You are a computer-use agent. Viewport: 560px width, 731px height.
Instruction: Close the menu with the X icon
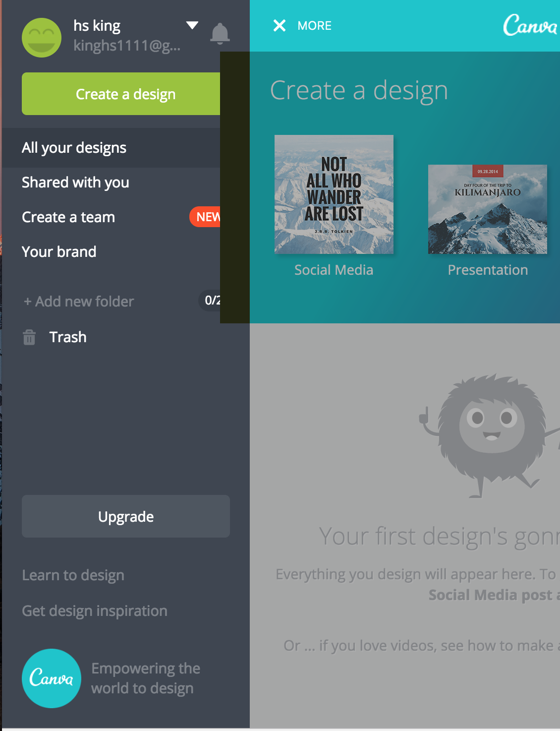[280, 25]
